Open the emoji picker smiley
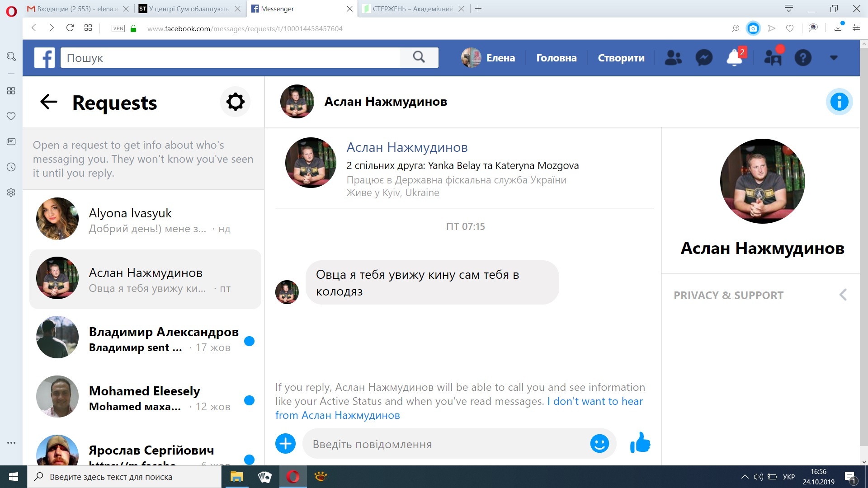868x488 pixels. pyautogui.click(x=599, y=444)
